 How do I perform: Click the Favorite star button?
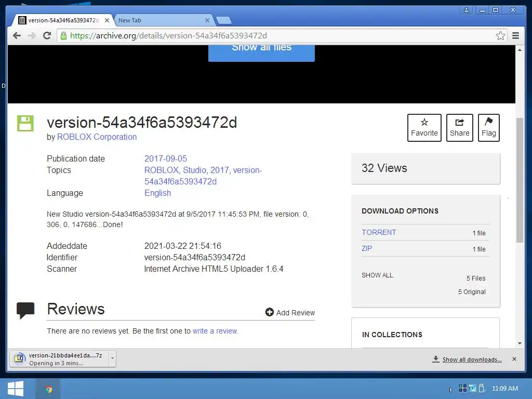click(424, 128)
